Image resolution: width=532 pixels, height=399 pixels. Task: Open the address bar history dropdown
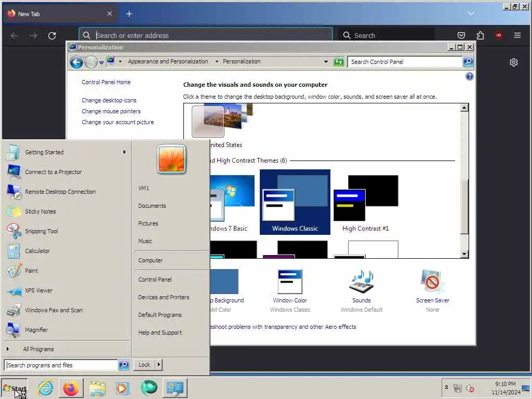[326, 62]
